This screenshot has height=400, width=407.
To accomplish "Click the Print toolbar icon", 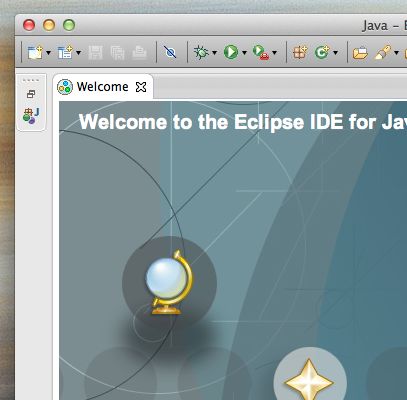I will click(139, 53).
